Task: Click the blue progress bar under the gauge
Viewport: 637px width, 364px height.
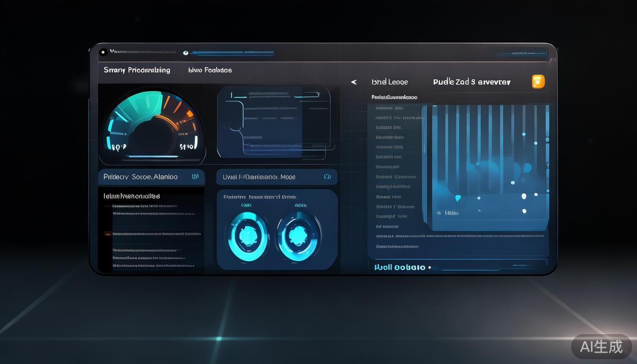Action: 152,156
